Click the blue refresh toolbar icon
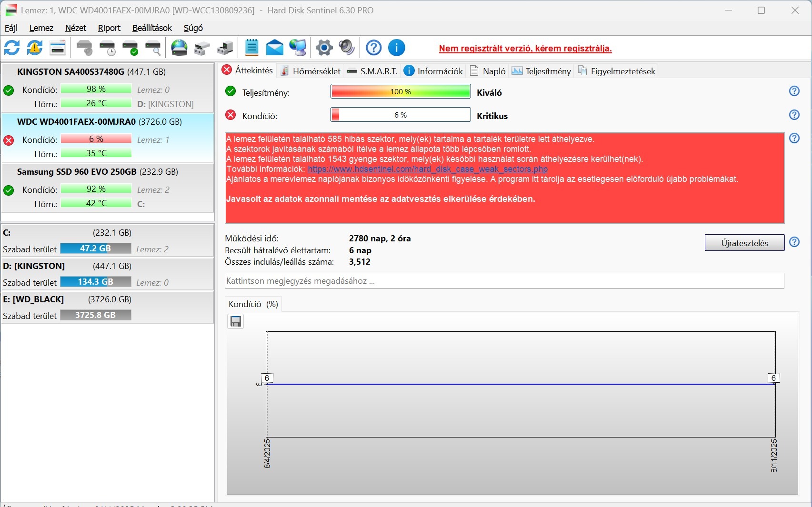812x507 pixels. coord(12,48)
